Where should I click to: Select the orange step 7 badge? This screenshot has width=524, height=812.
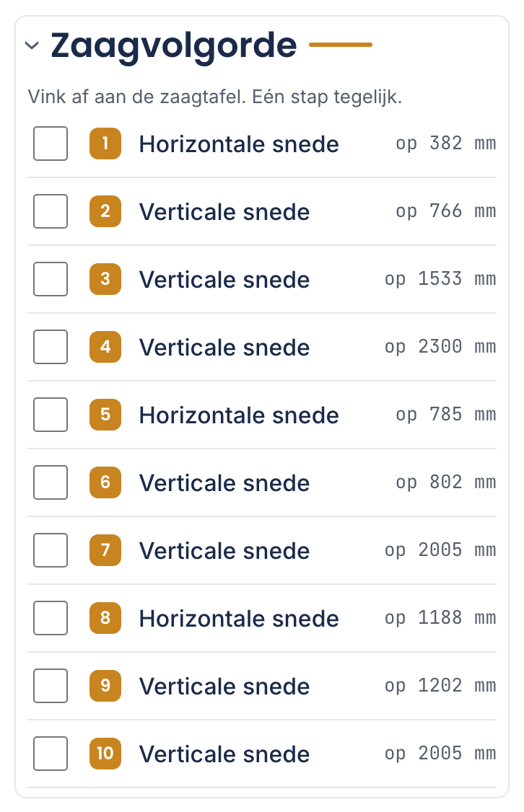pyautogui.click(x=105, y=550)
